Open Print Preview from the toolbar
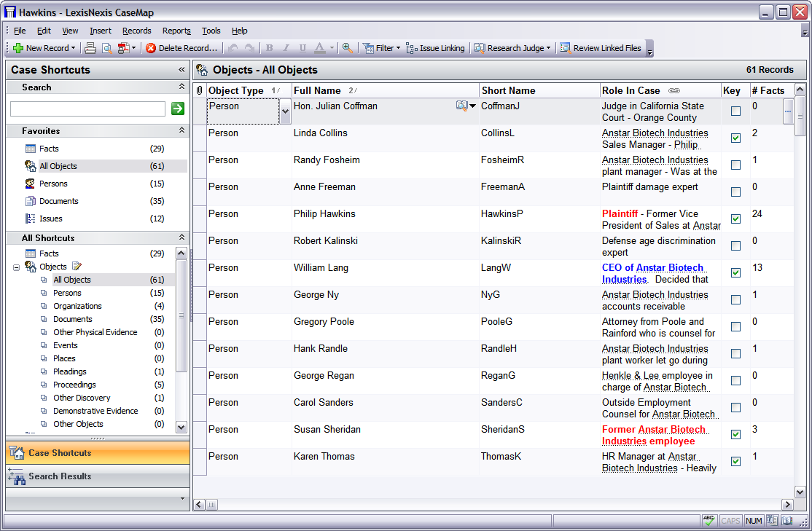The image size is (812, 531). pos(106,48)
